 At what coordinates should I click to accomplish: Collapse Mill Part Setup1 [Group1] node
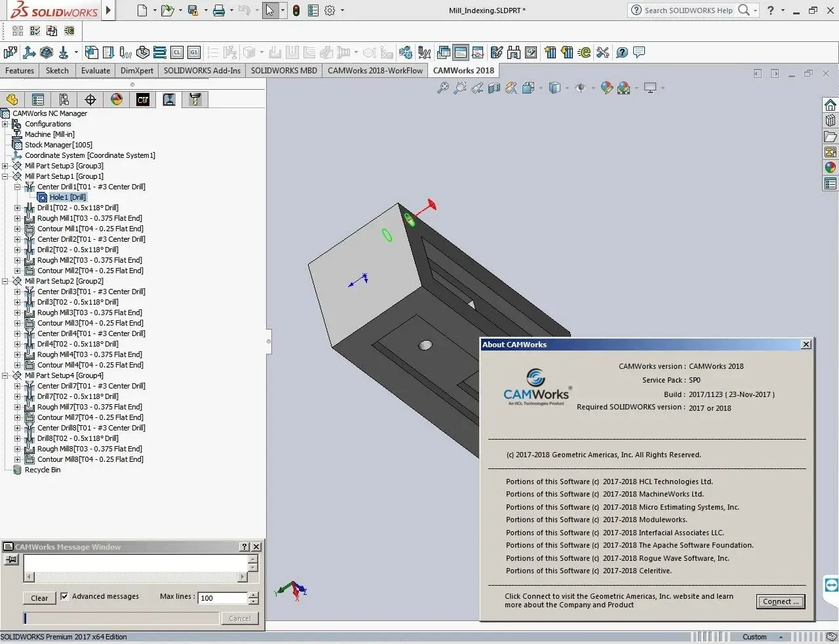pyautogui.click(x=5, y=176)
